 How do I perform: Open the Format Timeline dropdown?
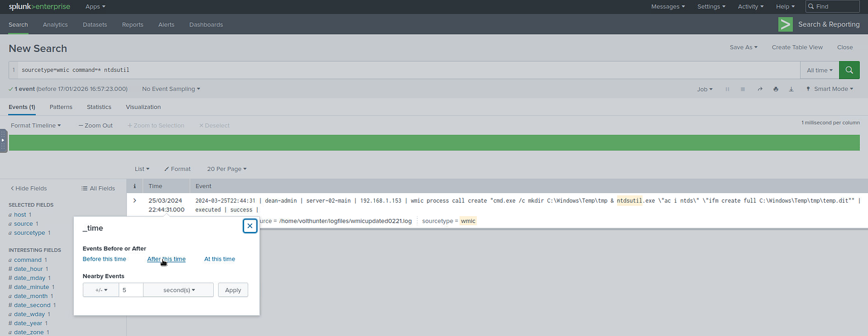36,125
